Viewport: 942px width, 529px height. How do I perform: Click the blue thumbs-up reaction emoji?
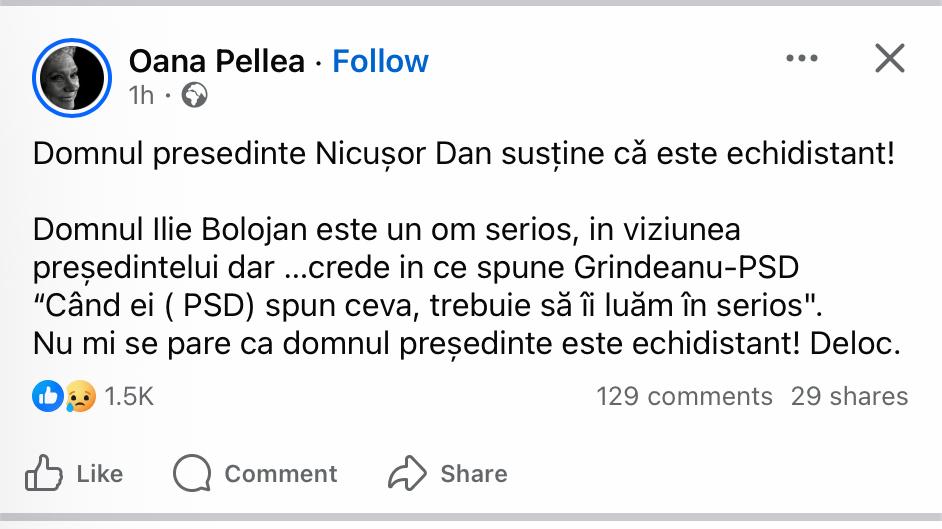coord(48,396)
